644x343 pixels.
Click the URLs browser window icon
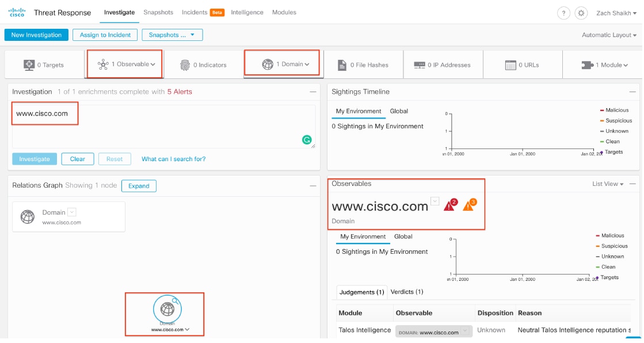pyautogui.click(x=510, y=65)
